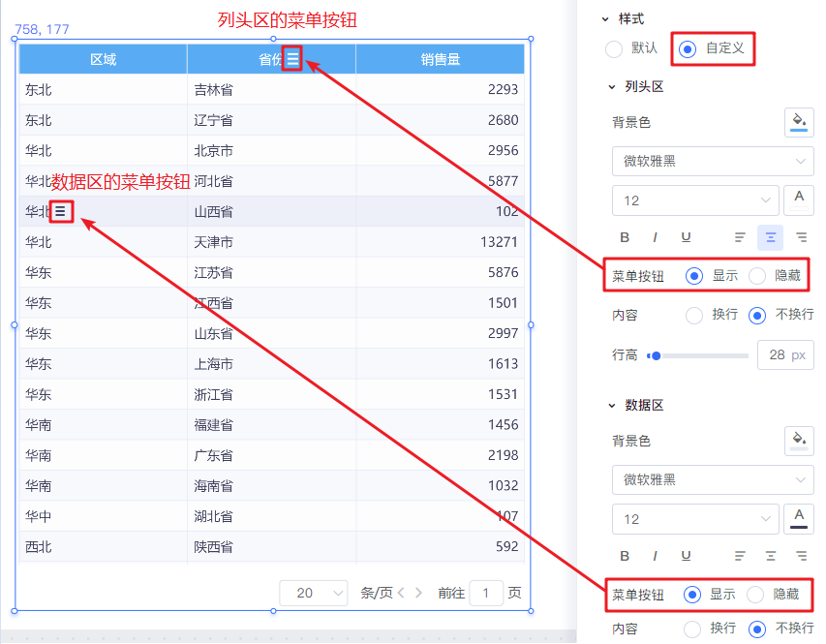
Task: Select the 辽宁省 cell
Action: point(272,120)
